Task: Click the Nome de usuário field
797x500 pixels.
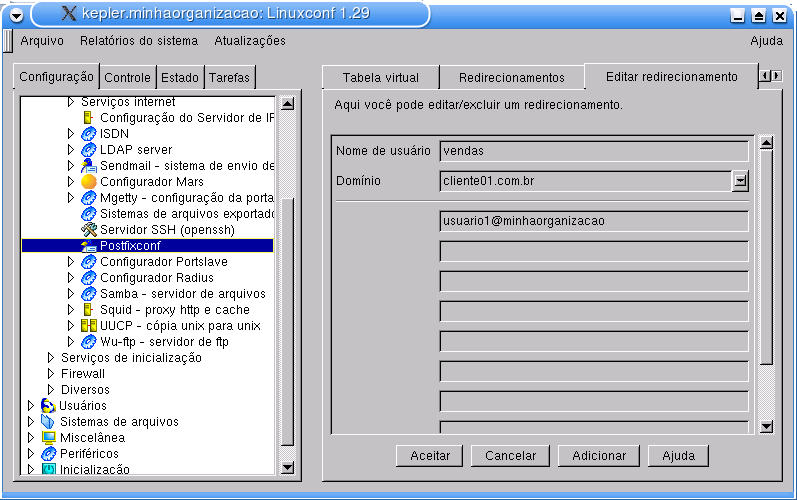Action: click(x=594, y=151)
